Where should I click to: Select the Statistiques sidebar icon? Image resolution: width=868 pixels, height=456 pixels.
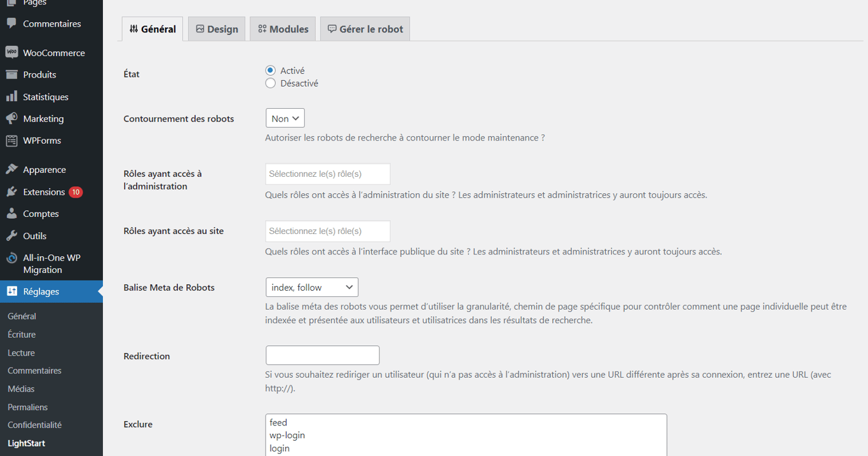pos(45,96)
